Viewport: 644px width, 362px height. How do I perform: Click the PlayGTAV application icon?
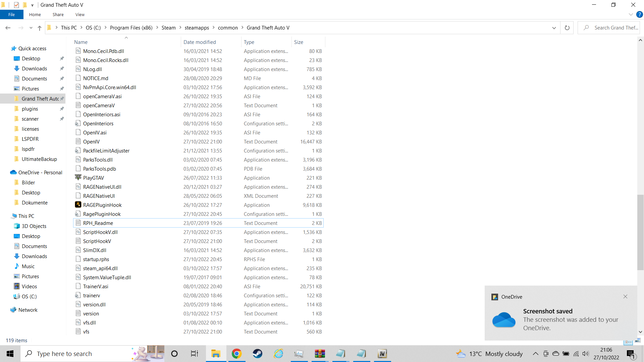[x=78, y=178]
